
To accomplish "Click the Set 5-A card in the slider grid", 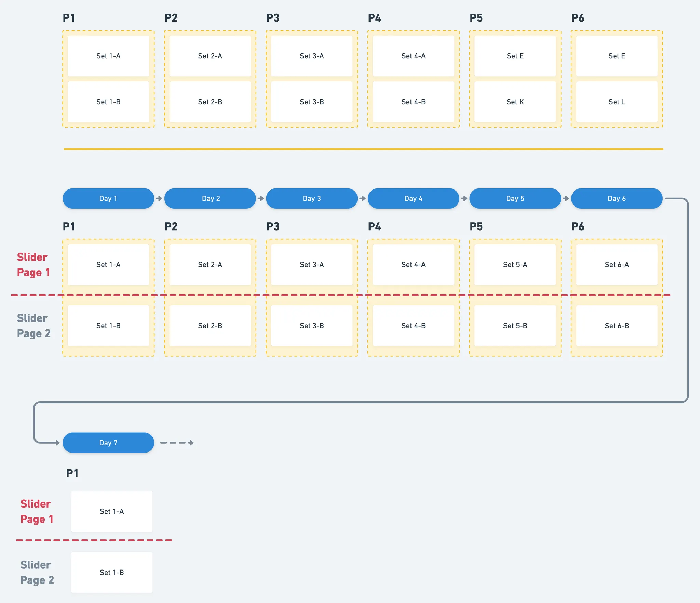I will pyautogui.click(x=515, y=264).
